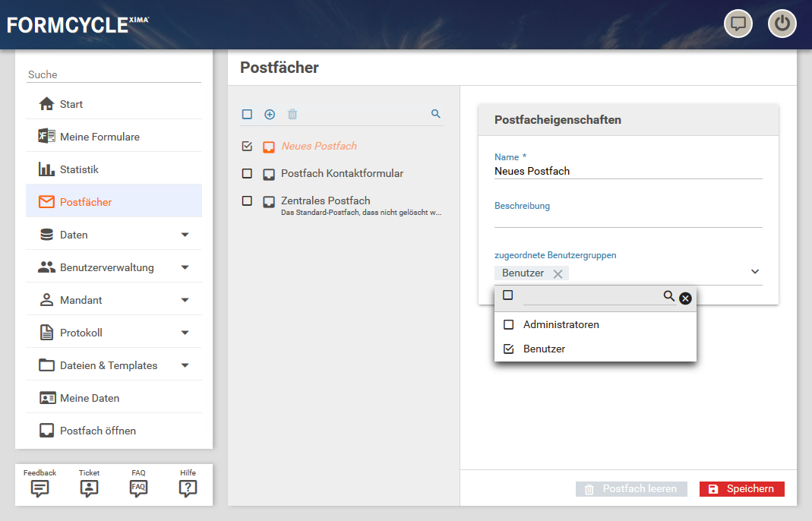Image resolution: width=812 pixels, height=521 pixels.
Task: Open Statistik from the sidebar
Action: pos(79,169)
